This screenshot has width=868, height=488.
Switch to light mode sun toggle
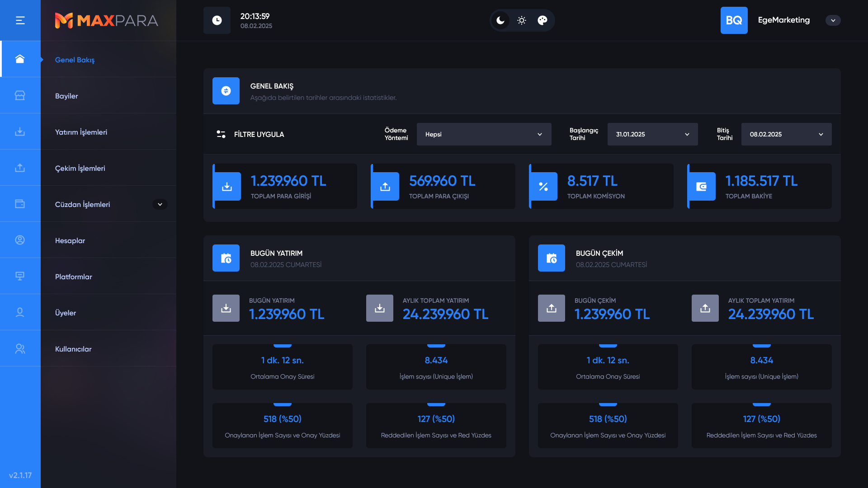coord(522,20)
